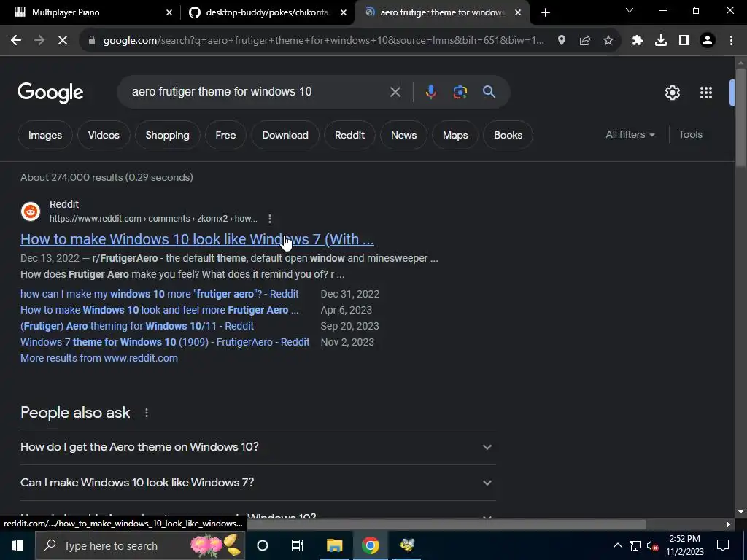Filter results by Images

[45, 135]
